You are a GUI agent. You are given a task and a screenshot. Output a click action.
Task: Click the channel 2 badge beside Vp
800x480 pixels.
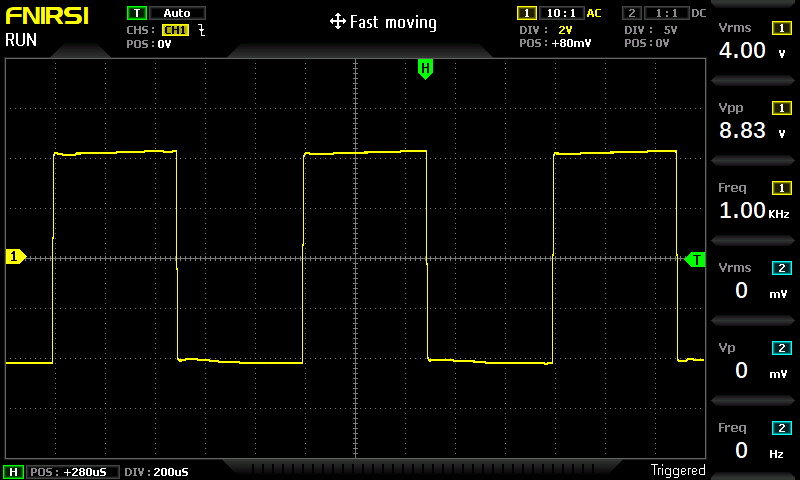pyautogui.click(x=782, y=348)
